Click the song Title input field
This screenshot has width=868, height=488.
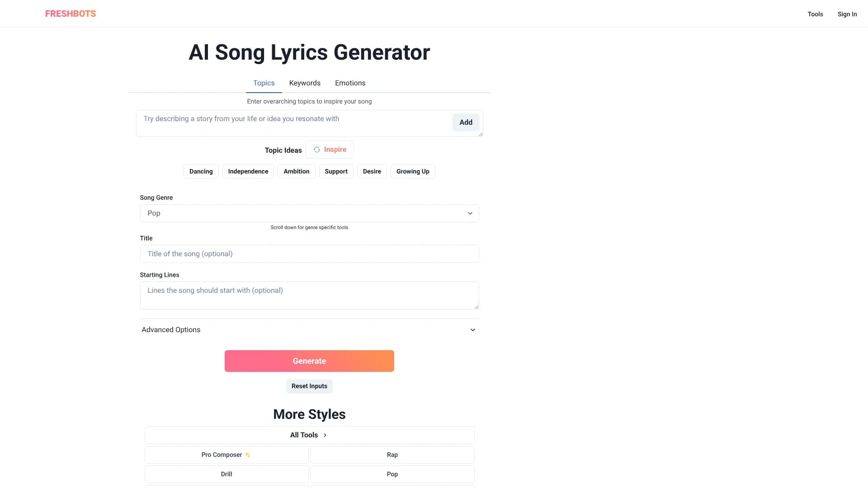click(309, 254)
